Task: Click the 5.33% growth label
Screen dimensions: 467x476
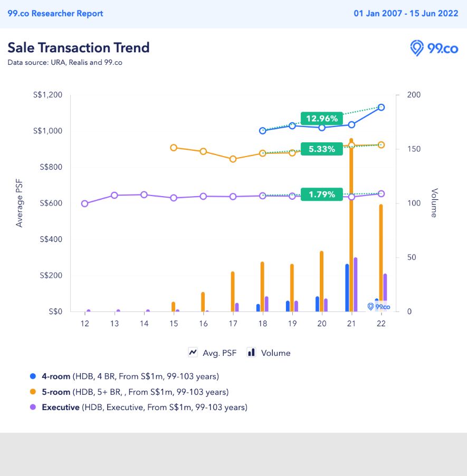Action: coord(322,149)
